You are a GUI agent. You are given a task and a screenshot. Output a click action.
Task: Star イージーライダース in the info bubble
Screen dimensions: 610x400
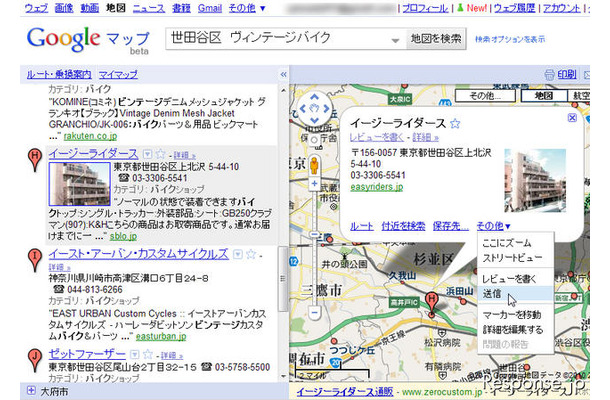(x=455, y=124)
